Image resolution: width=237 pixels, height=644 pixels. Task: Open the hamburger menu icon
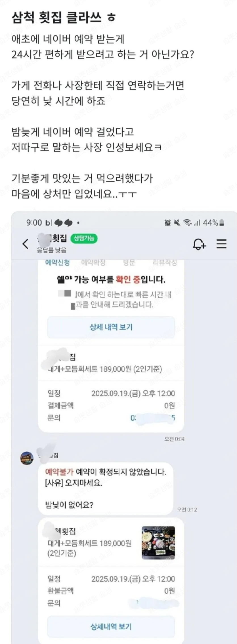pos(221,244)
